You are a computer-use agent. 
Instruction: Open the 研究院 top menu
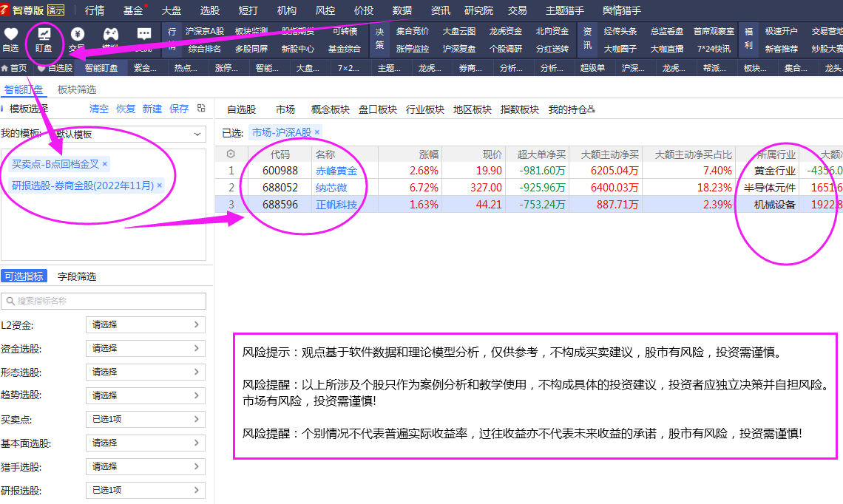478,10
